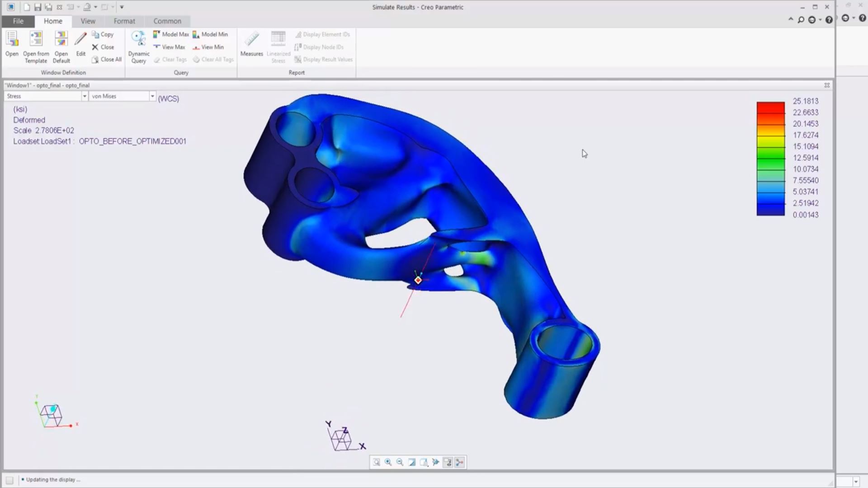The height and width of the screenshot is (488, 868).
Task: Switch to the View ribbon tab
Action: point(88,21)
